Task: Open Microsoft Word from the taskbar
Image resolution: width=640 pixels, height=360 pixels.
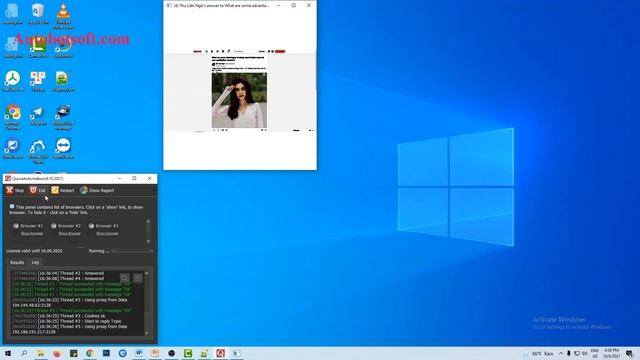Action: (139, 353)
